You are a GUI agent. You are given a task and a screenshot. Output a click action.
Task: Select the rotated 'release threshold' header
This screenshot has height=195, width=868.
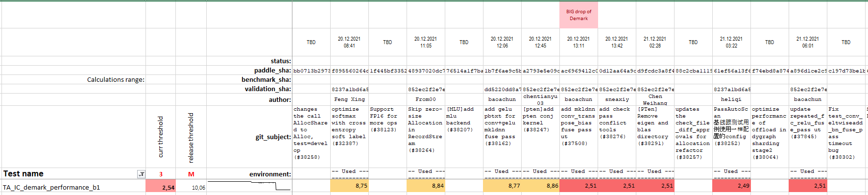(191, 137)
